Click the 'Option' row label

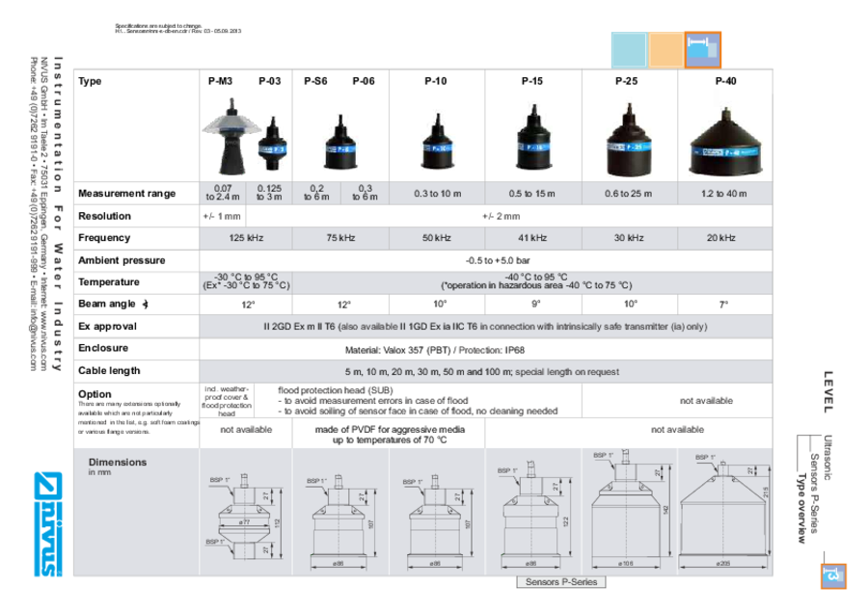pos(95,394)
